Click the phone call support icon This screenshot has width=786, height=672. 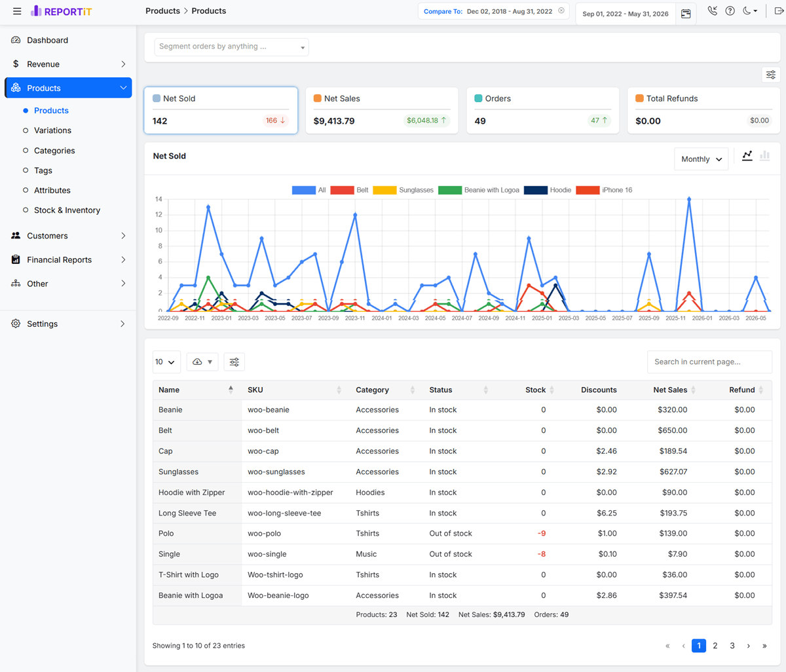tap(713, 11)
